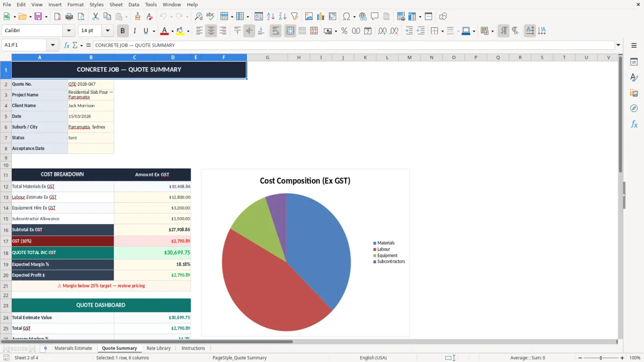
Task: Switch to the Instructions sheet tab
Action: click(x=193, y=349)
